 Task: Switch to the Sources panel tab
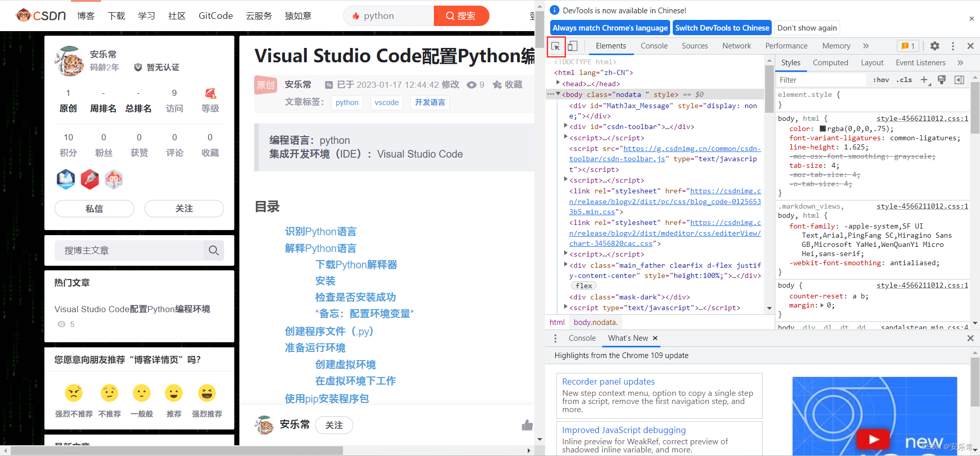pos(695,46)
